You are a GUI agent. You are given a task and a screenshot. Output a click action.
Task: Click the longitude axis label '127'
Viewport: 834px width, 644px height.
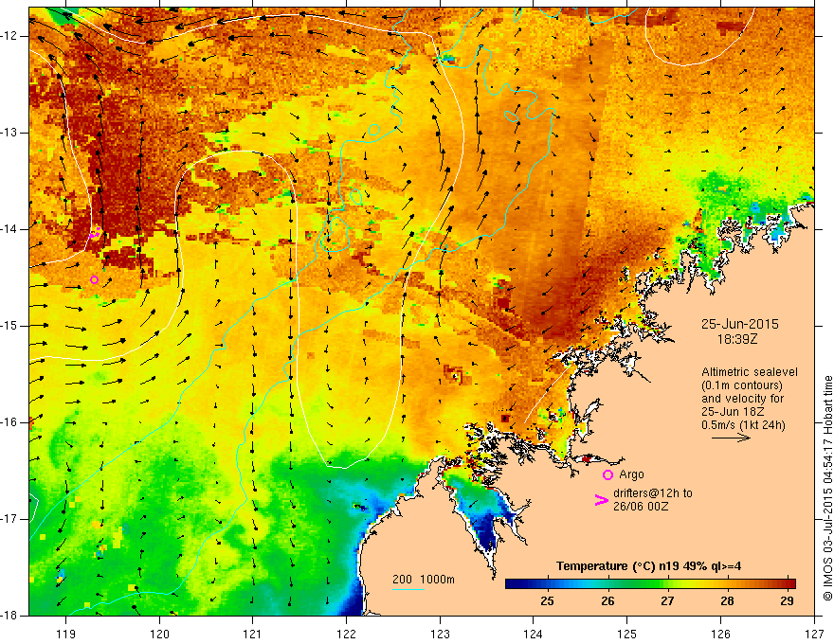pos(814,634)
